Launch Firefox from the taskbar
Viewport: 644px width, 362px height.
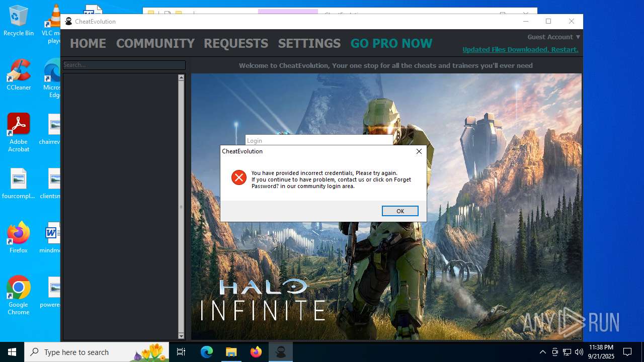[256, 352]
